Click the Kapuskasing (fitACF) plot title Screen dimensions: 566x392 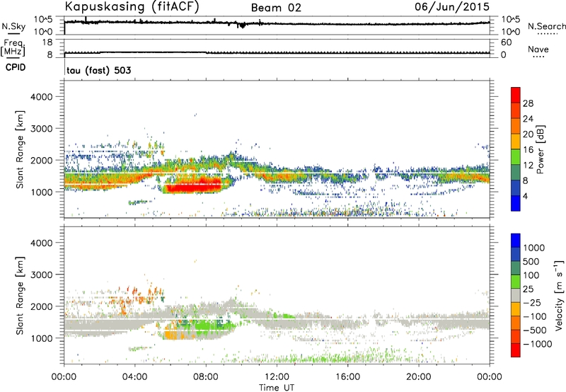pos(132,6)
